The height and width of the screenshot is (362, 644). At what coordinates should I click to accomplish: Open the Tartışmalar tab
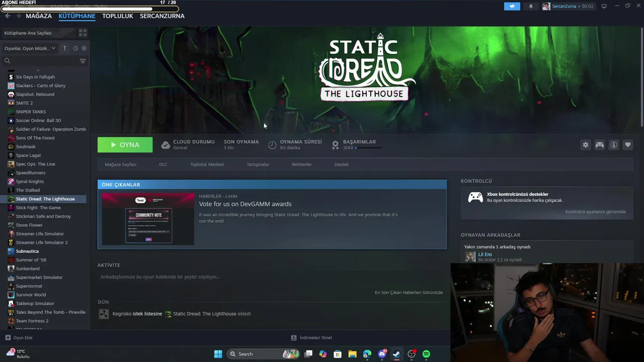point(258,164)
